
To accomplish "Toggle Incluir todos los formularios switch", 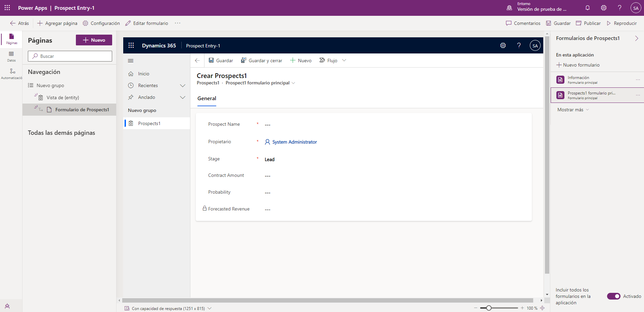I will click(x=613, y=296).
